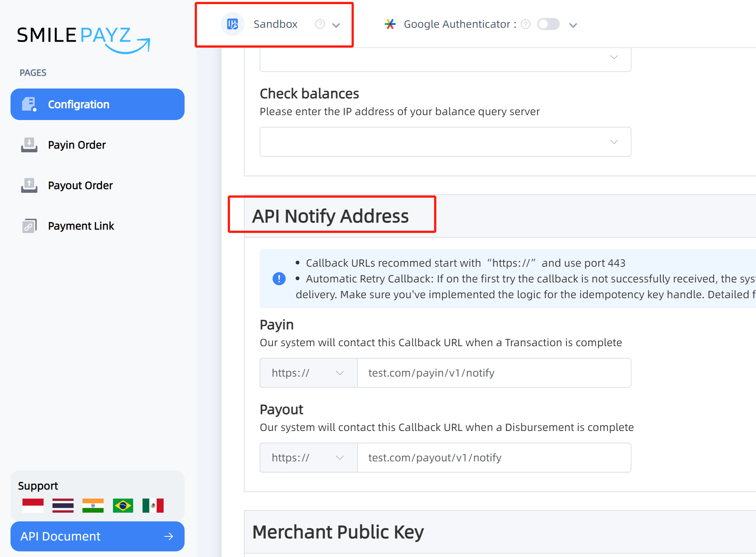Toggle the Google Authenticator switch

click(549, 24)
